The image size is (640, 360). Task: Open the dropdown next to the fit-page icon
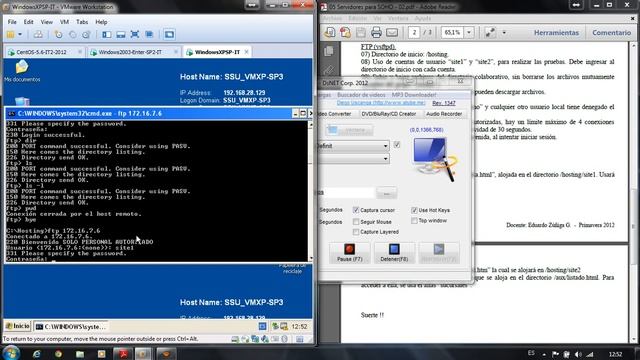tap(504, 32)
